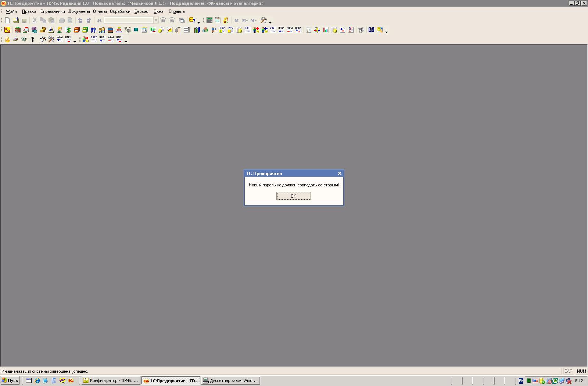The image size is (588, 386).
Task: Open the calculator icon
Action: (209, 20)
